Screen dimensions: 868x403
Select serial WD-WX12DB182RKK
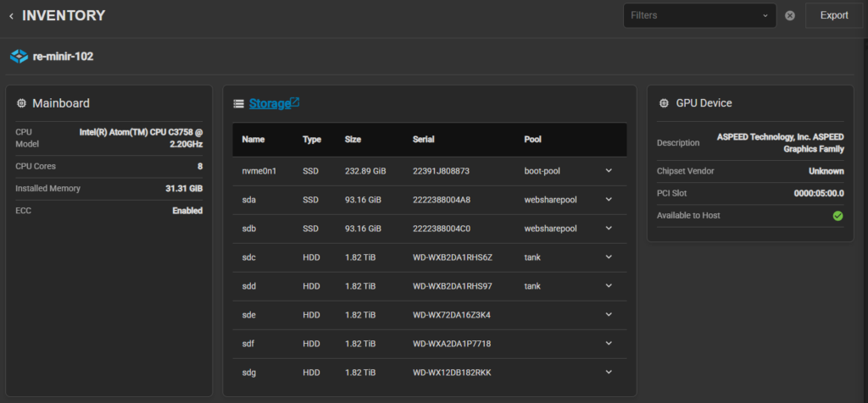(452, 373)
